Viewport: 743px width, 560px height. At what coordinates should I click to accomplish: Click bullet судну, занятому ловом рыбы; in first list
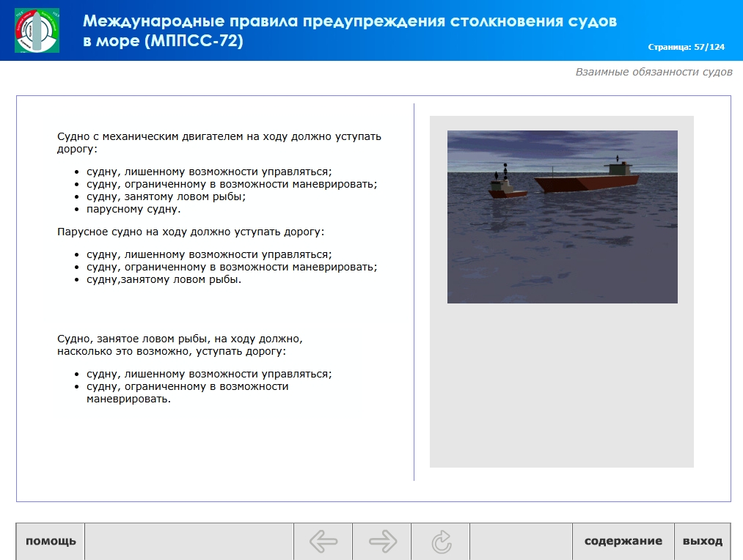[x=166, y=196]
